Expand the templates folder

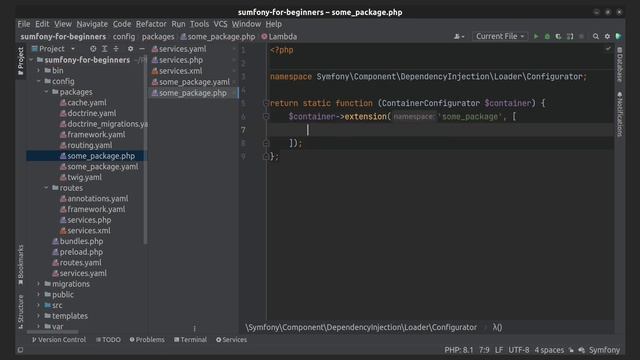tap(39, 316)
